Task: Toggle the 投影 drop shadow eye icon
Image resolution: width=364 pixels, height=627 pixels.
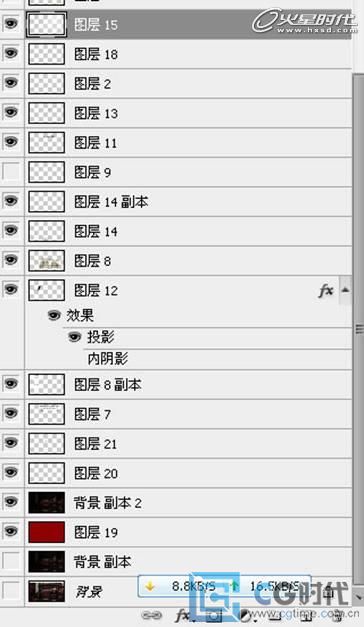Action: click(74, 337)
